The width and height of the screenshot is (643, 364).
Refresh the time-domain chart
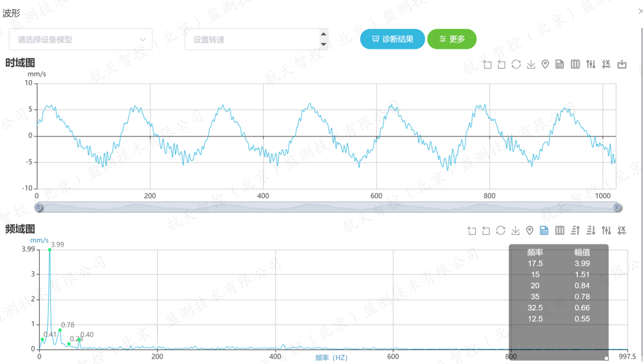(516, 64)
